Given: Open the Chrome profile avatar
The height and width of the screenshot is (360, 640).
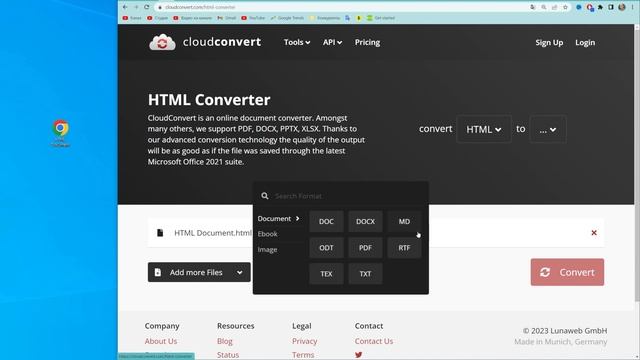Looking at the screenshot, I should point(622,7).
